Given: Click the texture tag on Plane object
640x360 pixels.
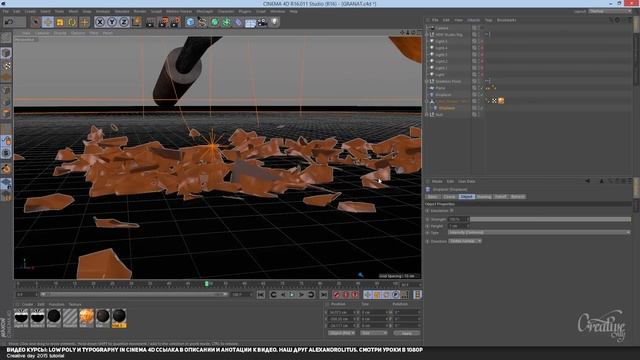Looking at the screenshot, I should pyautogui.click(x=493, y=88).
